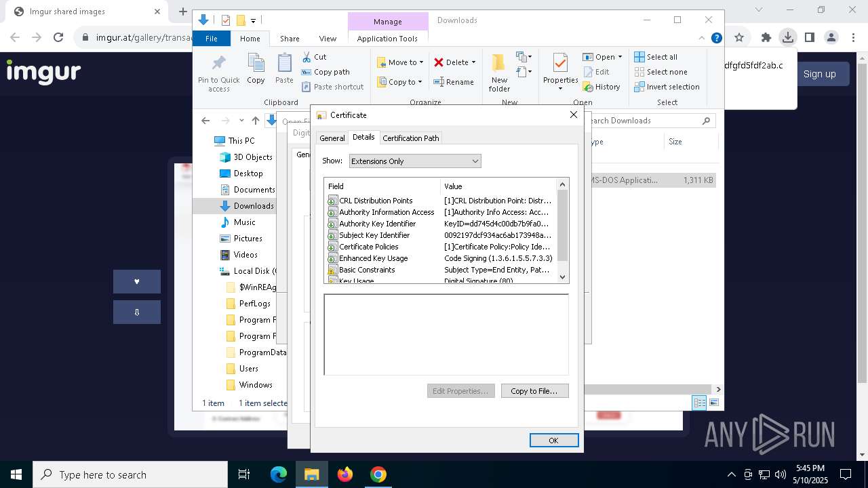868x488 pixels.
Task: Expand the Open dropdown in ribbon
Action: pos(620,57)
